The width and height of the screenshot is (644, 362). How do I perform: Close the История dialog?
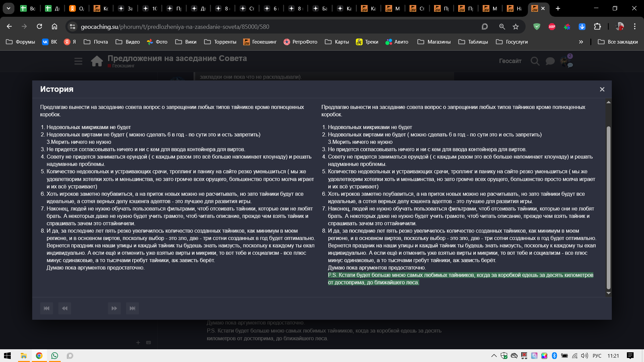click(602, 89)
